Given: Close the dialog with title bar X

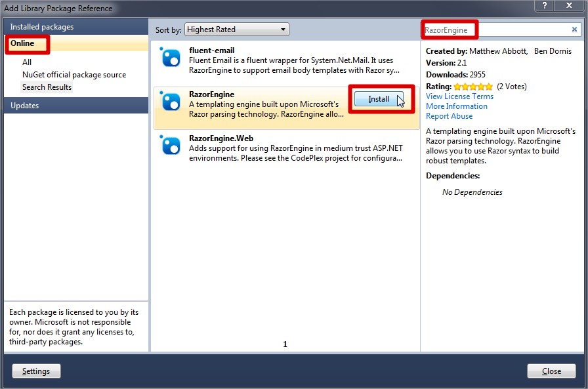Looking at the screenshot, I should (569, 5).
